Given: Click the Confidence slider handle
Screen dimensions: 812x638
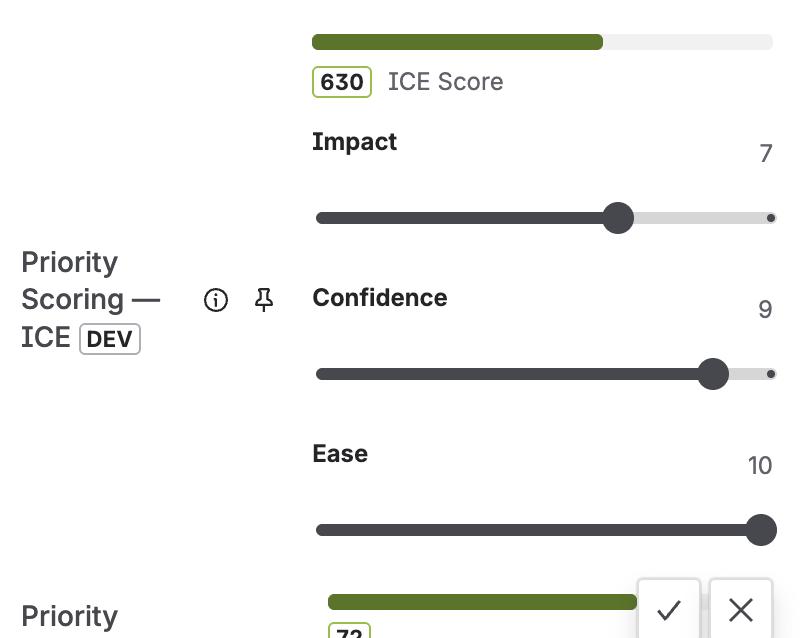Looking at the screenshot, I should [713, 373].
